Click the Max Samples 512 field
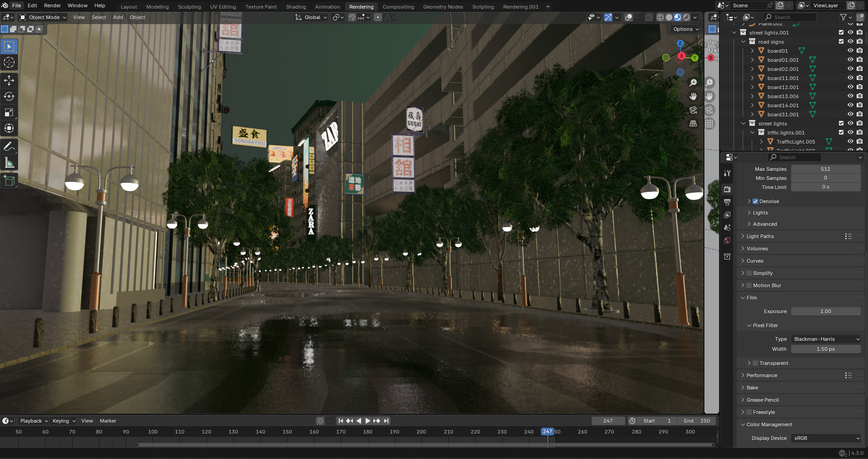Viewport: 868px width, 459px height. [826, 169]
